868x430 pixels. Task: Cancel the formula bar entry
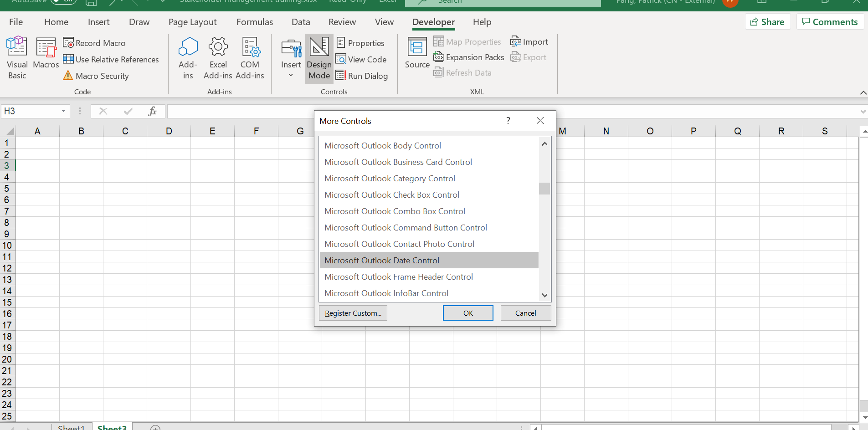click(x=103, y=111)
